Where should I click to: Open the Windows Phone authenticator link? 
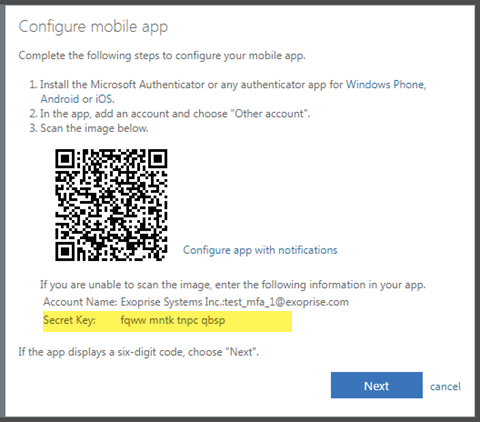pyautogui.click(x=386, y=84)
